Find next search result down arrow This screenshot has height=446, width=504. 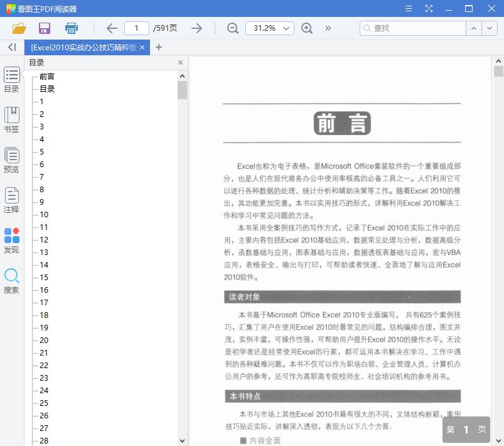489,28
